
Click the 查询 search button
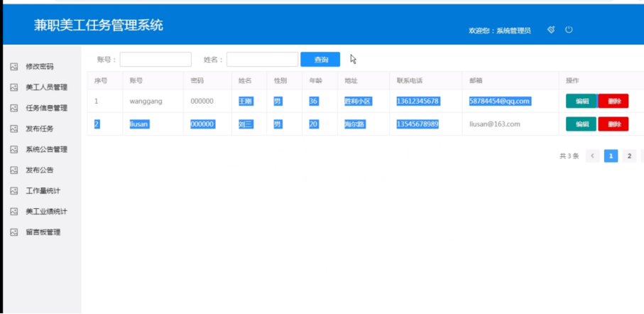[x=320, y=59]
